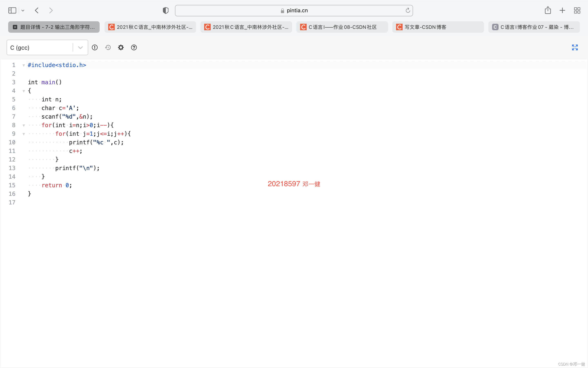Click line number 17 in gutter

pyautogui.click(x=12, y=202)
